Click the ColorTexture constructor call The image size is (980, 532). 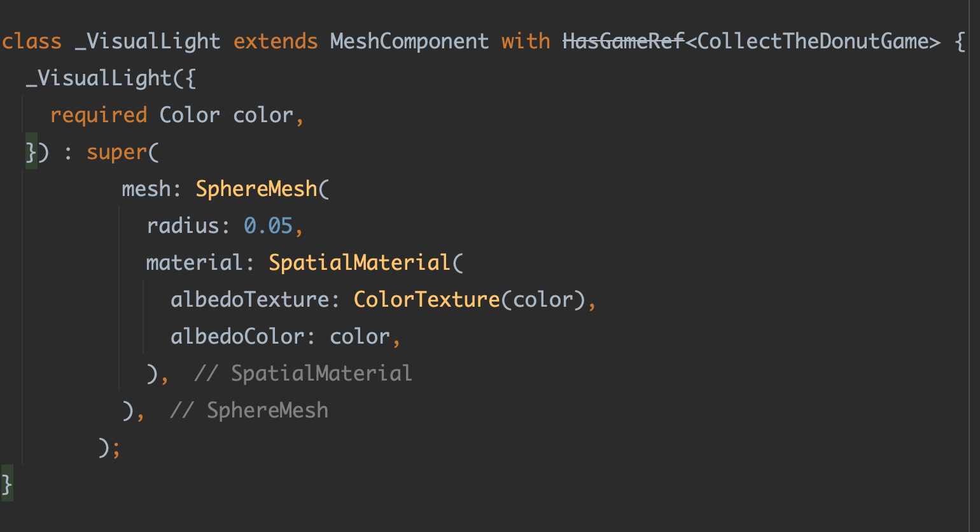[x=426, y=300]
